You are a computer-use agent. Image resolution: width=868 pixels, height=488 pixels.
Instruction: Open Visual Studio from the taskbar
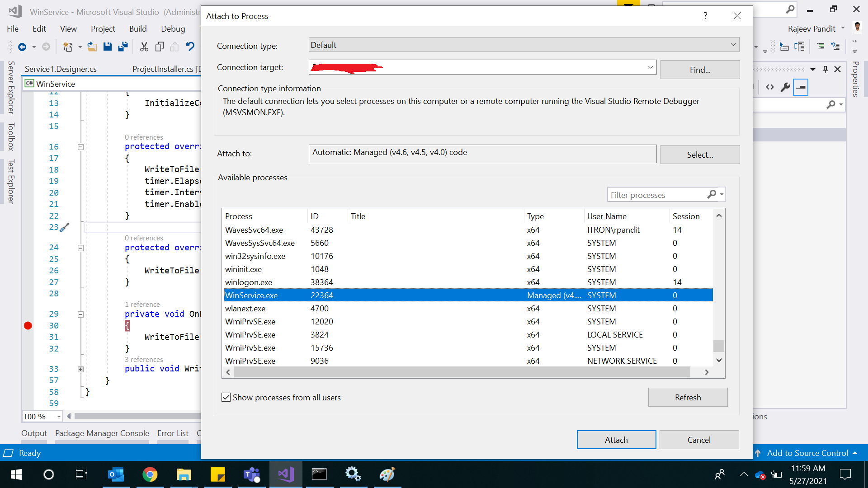coord(286,474)
